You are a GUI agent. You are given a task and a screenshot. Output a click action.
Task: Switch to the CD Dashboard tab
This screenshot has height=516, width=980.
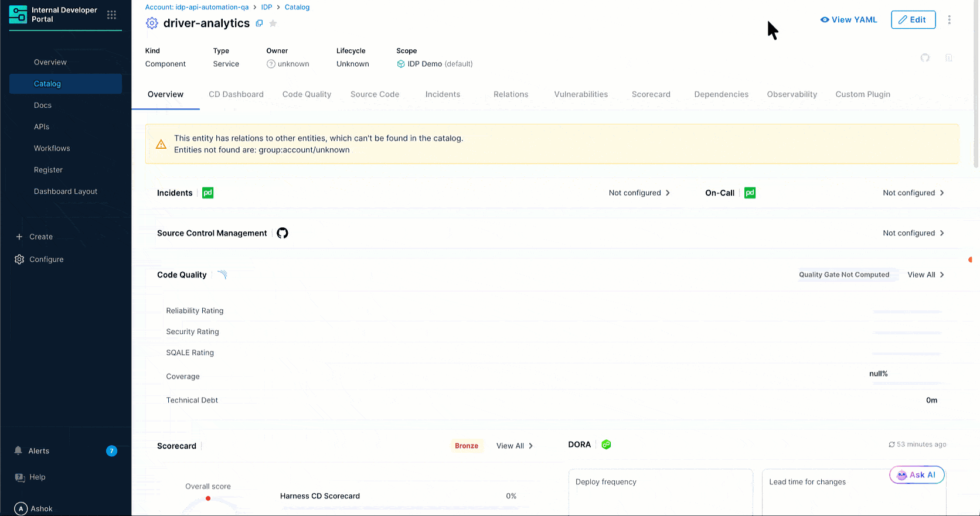[236, 94]
